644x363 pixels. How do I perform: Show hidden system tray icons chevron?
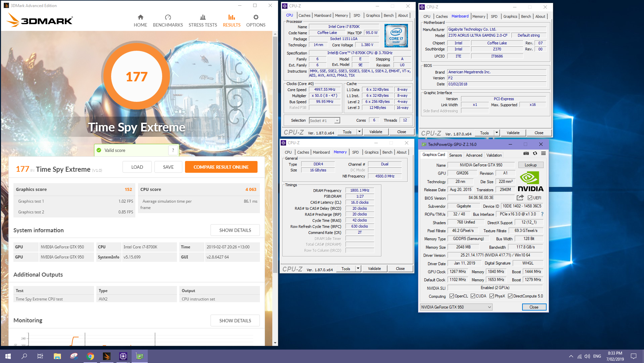[571, 356]
